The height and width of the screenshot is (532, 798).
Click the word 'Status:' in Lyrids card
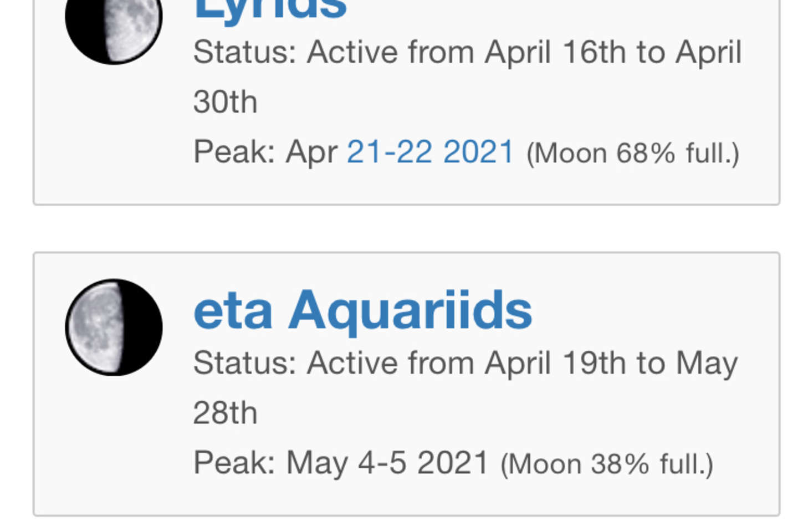pyautogui.click(x=245, y=53)
